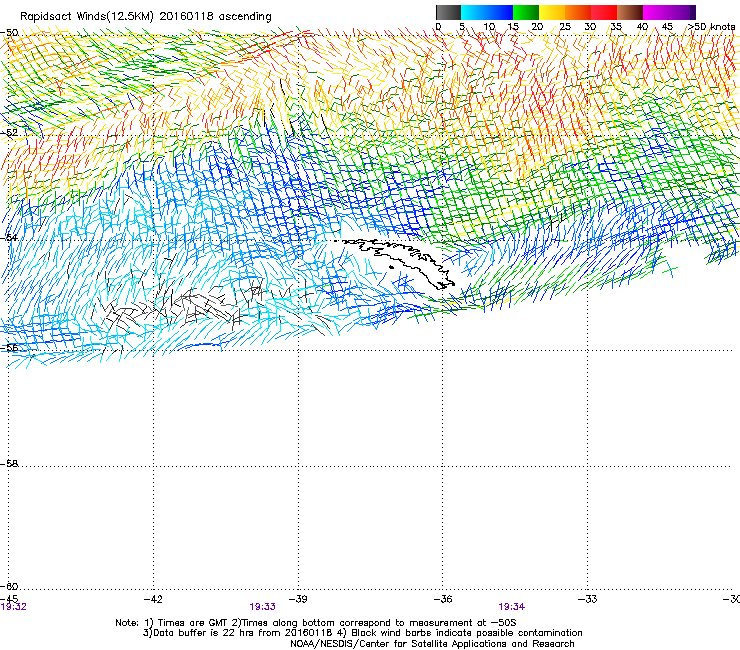Image resolution: width=740 pixels, height=650 pixels.
Task: Click the longitude label -39
Action: 298,599
